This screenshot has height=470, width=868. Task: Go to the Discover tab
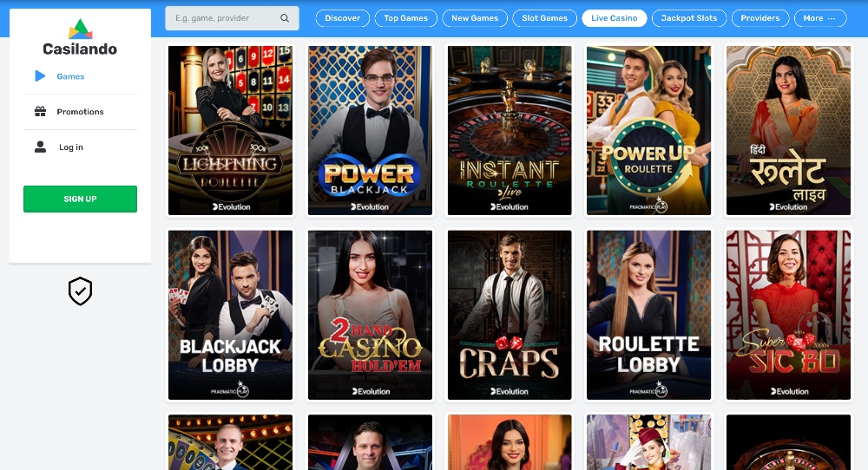342,18
